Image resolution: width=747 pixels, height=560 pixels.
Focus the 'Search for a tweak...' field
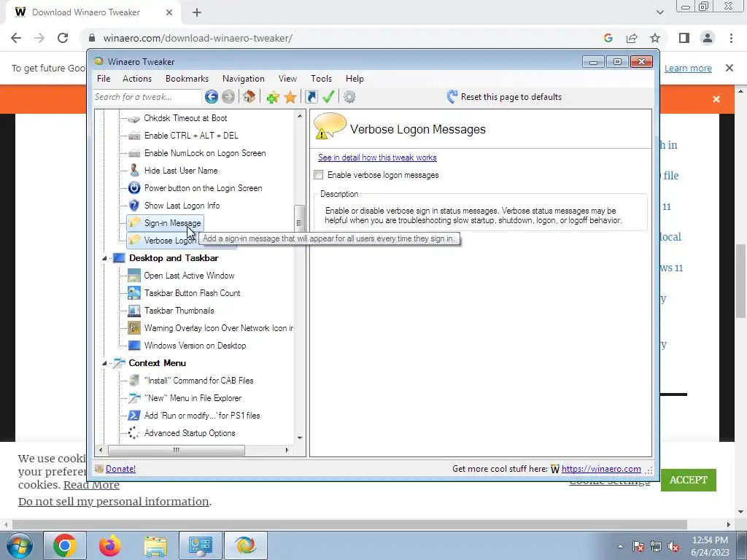pyautogui.click(x=147, y=97)
